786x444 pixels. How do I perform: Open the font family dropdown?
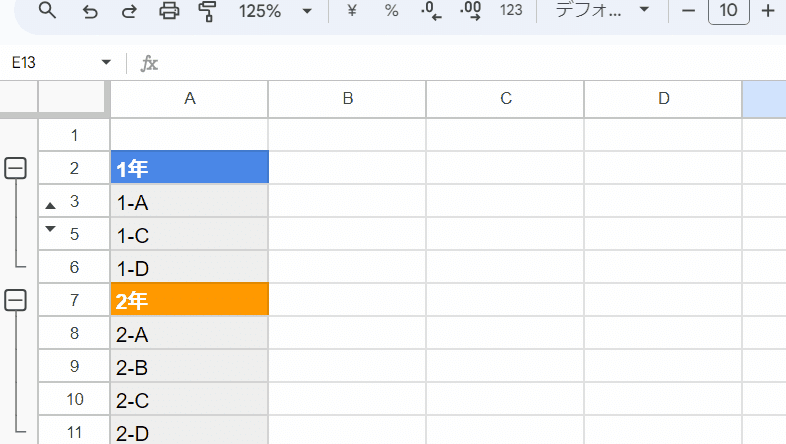point(602,10)
